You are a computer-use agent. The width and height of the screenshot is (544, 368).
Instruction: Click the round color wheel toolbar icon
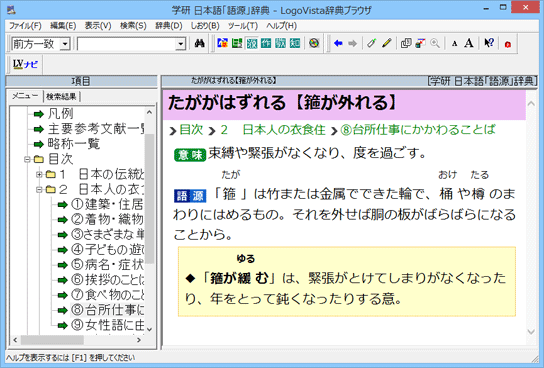[x=314, y=43]
